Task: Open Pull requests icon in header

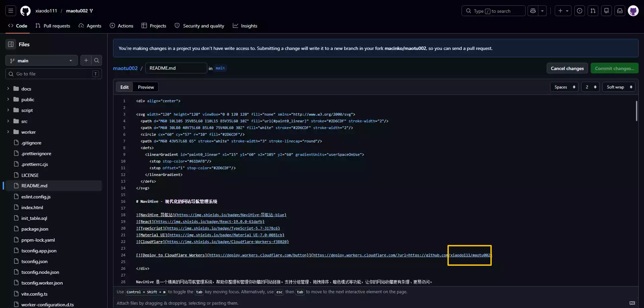Action: 593,11
